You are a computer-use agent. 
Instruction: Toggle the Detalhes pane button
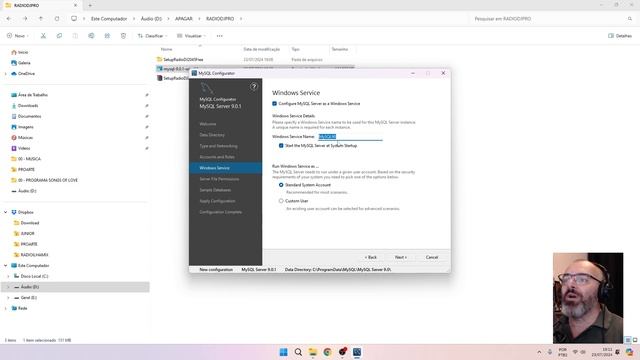[620, 36]
